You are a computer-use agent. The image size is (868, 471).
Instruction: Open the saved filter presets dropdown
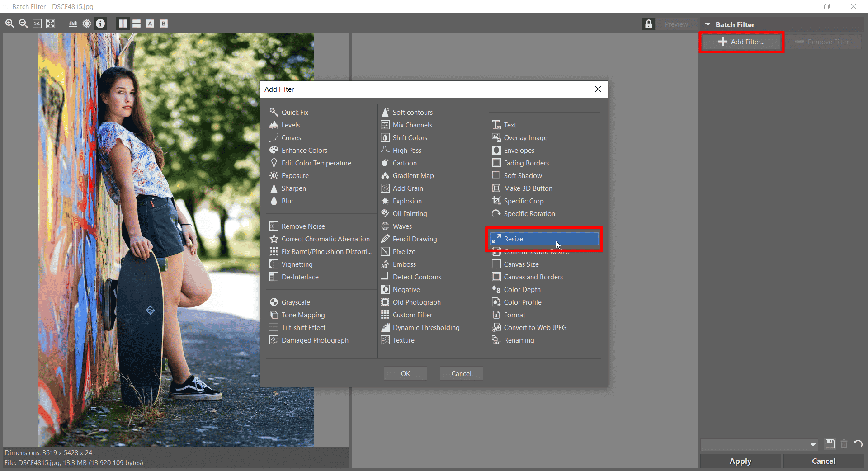click(759, 445)
